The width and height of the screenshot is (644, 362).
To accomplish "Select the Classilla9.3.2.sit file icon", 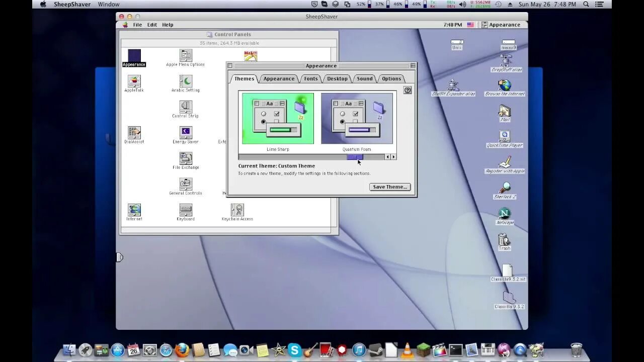I will click(x=508, y=273).
